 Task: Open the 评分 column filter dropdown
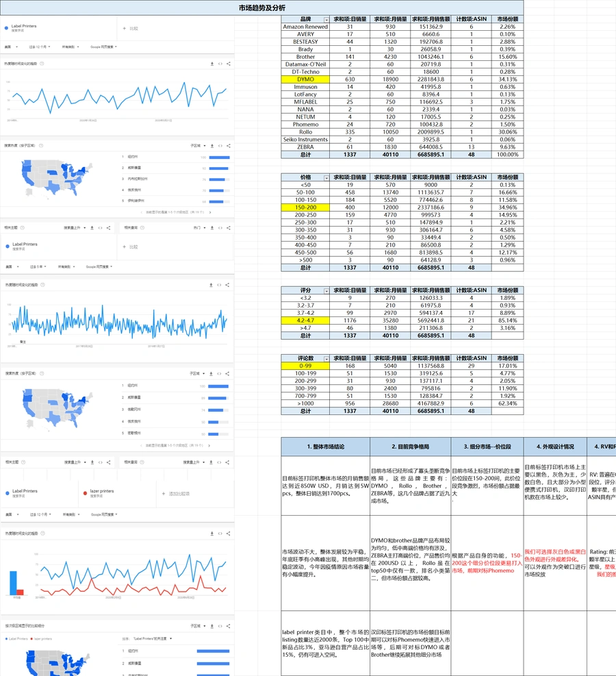pos(326,291)
